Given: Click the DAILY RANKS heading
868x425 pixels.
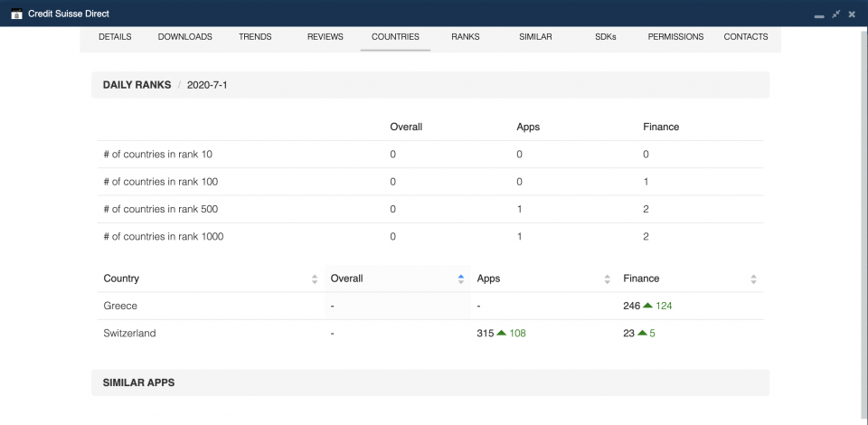Looking at the screenshot, I should tap(137, 85).
